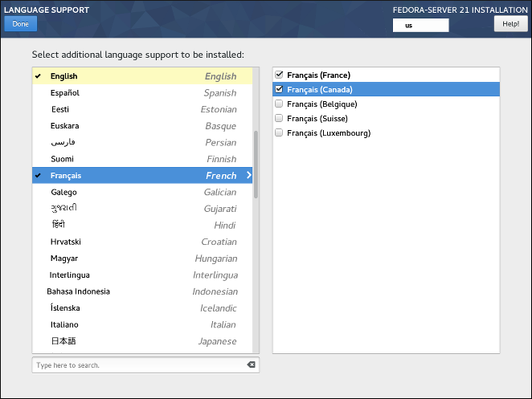Enable Français (Suisse) checkbox
Image resolution: width=532 pixels, height=399 pixels.
point(279,118)
